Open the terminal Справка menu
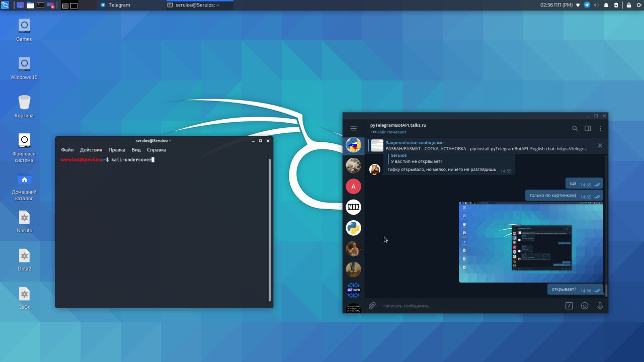The height and width of the screenshot is (362, 644). point(156,150)
